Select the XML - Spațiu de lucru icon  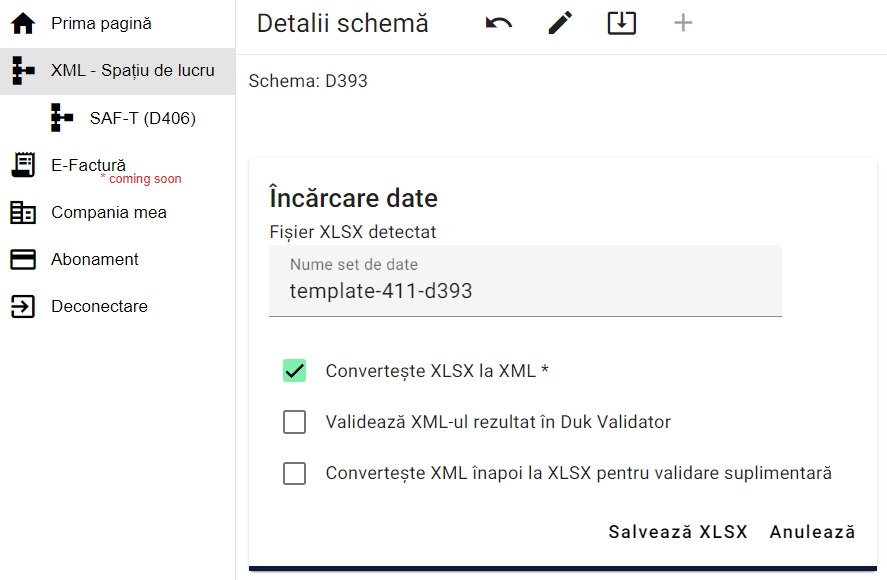(x=22, y=71)
